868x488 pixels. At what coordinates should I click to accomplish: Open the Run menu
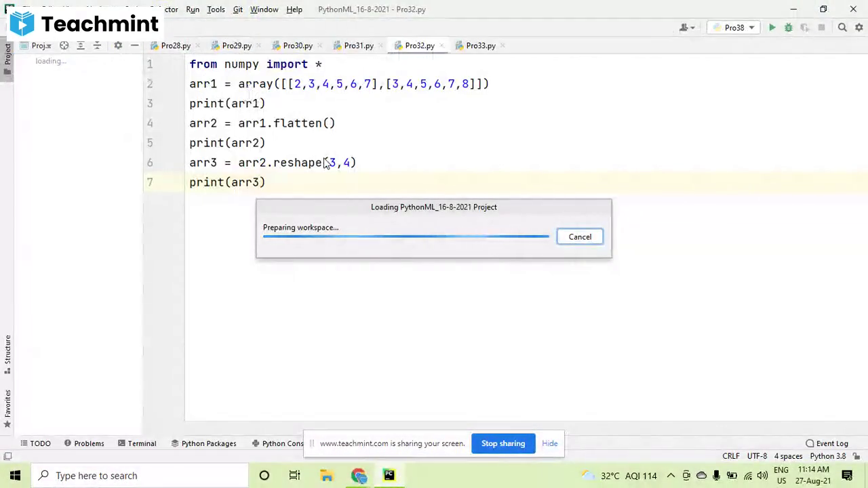(x=193, y=9)
